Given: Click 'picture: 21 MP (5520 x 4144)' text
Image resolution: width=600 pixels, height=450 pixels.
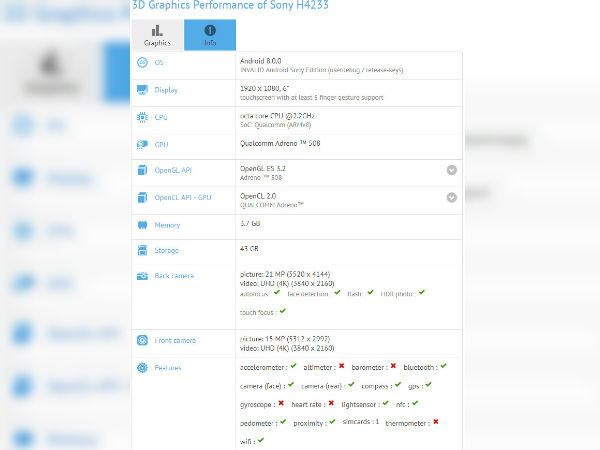Looking at the screenshot, I should (x=285, y=274).
